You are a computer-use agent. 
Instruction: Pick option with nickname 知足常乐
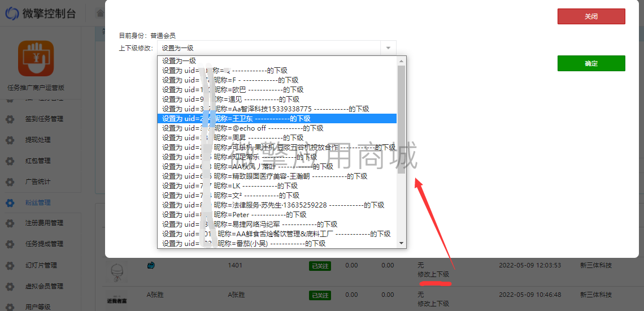click(277, 157)
